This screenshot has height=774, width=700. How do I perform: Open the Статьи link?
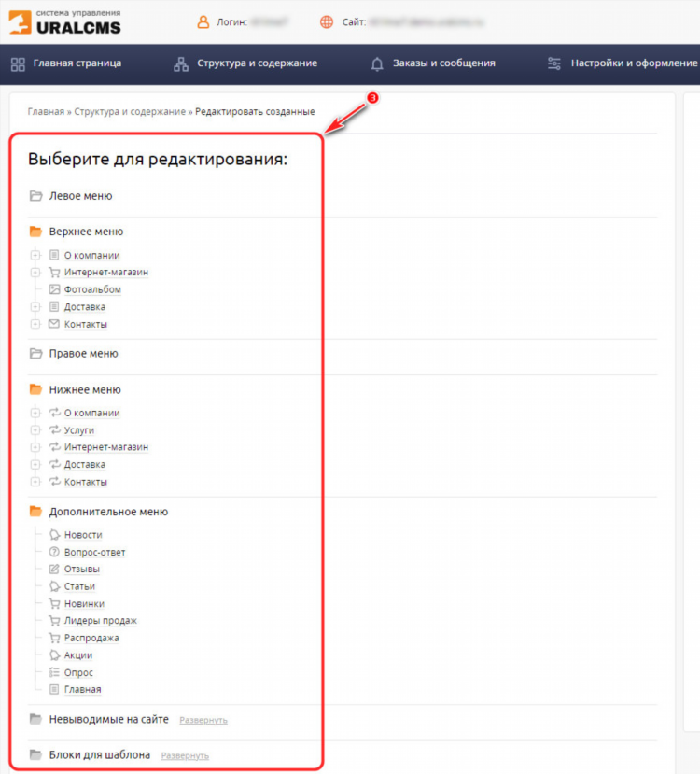coord(79,586)
